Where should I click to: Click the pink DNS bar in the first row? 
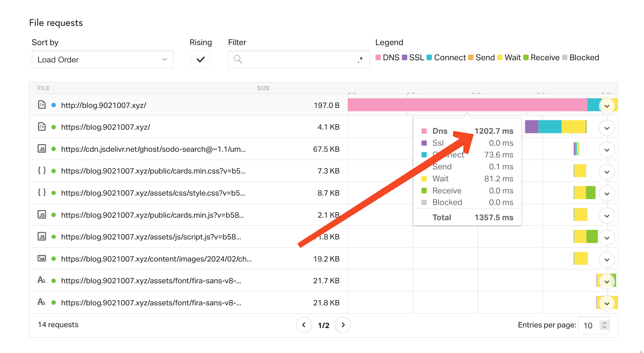pyautogui.click(x=467, y=105)
